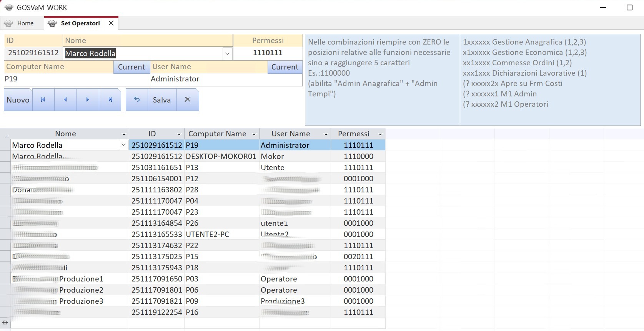Minimize the GOSVeM-WORK window

point(603,8)
